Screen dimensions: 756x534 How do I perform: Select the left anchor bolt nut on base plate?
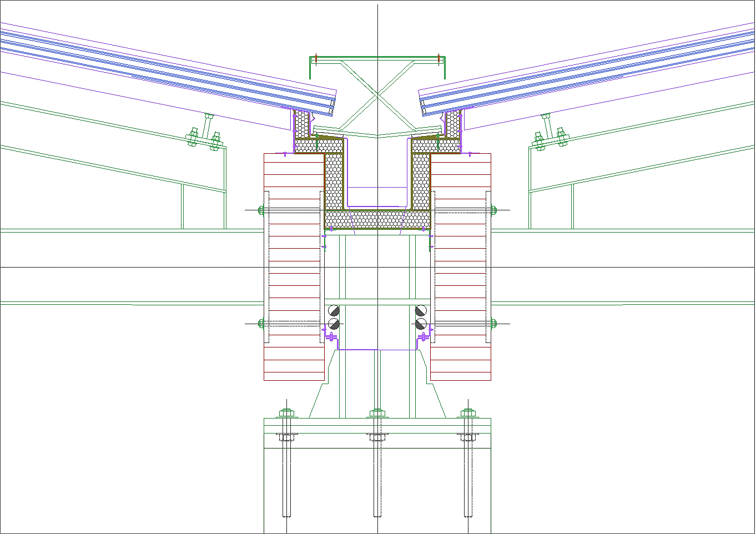(x=286, y=413)
